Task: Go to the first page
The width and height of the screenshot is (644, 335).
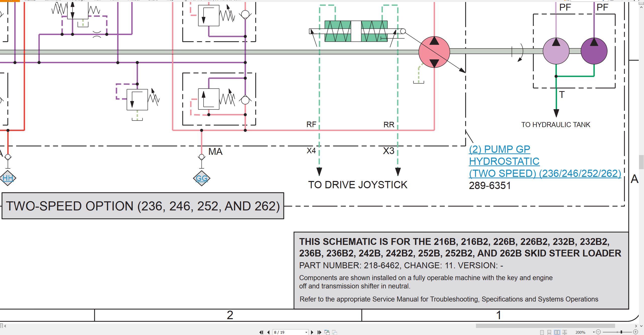Action: point(261,332)
